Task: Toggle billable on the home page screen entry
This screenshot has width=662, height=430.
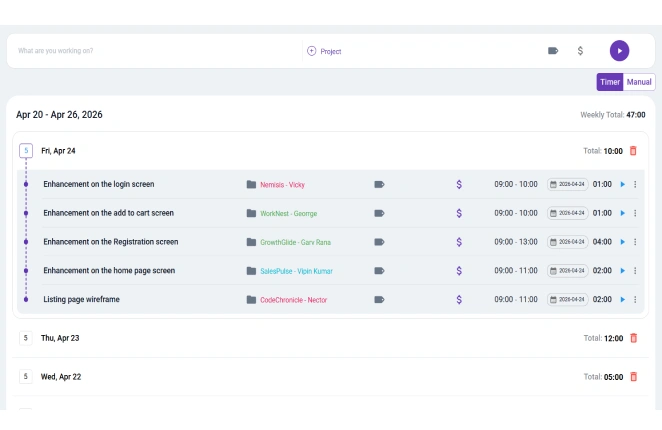Action: tap(459, 271)
